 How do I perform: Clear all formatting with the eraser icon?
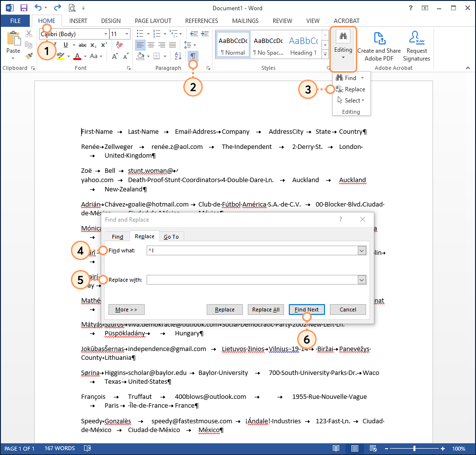pos(120,44)
